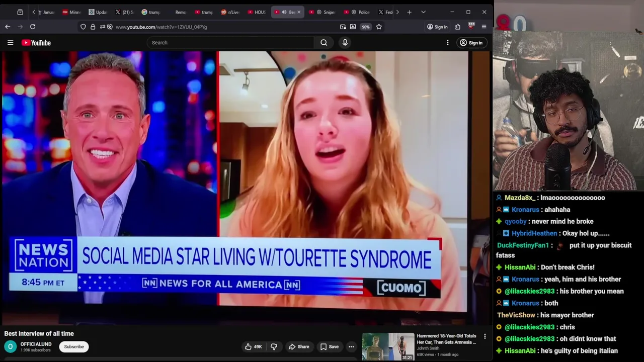Reload the page with the refresh icon
Image resolution: width=644 pixels, height=362 pixels.
[x=33, y=27]
